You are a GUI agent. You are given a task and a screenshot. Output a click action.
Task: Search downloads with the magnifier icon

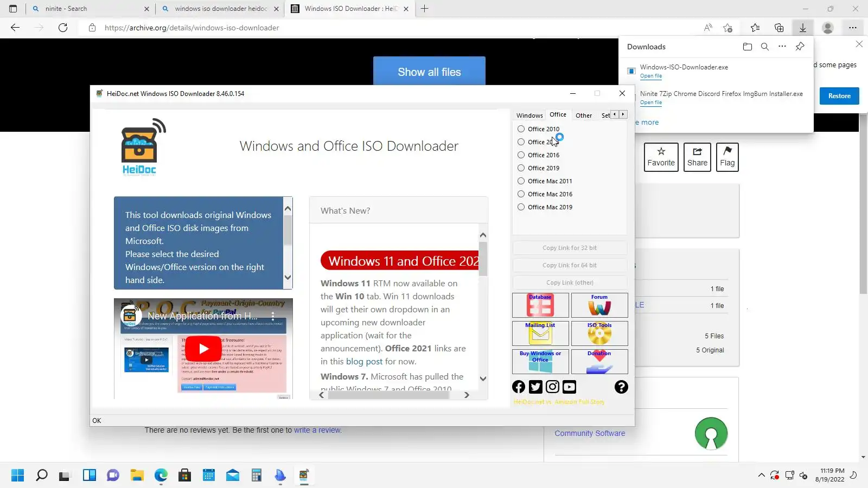765,47
